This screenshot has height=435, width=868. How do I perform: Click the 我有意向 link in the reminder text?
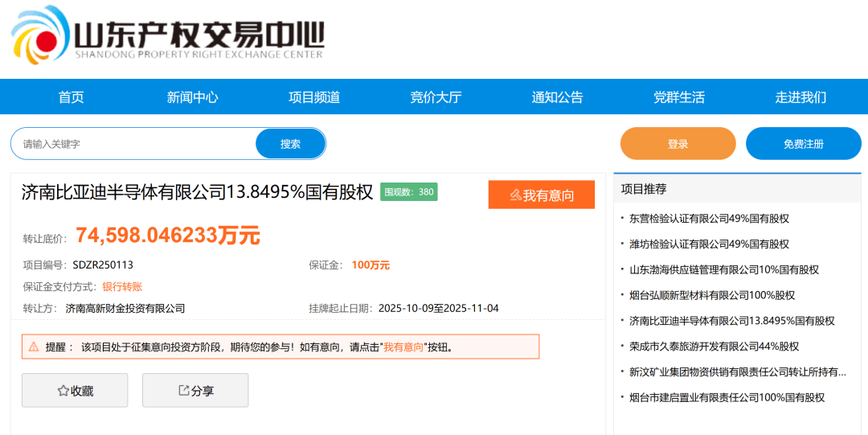pos(403,347)
